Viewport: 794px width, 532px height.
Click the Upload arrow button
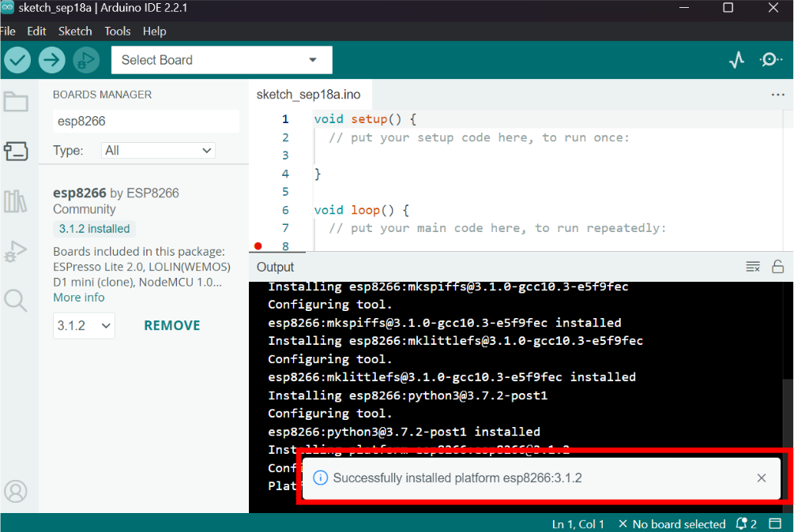pos(52,60)
